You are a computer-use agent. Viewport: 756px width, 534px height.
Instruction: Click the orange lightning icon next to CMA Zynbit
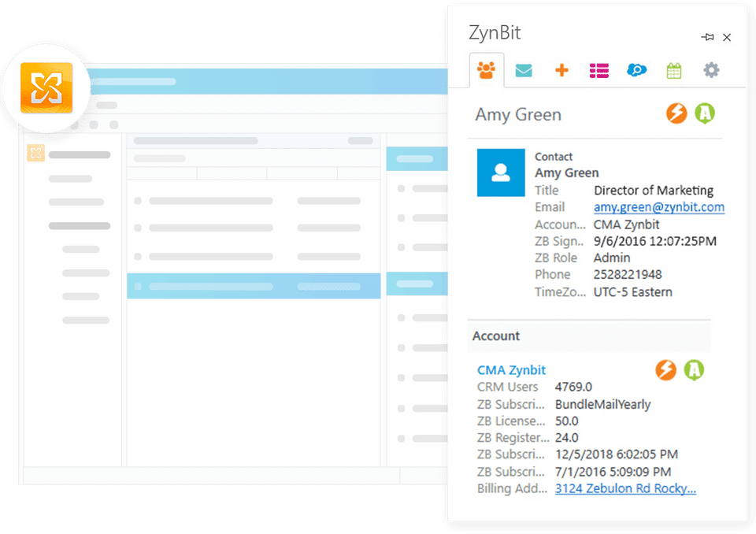[x=666, y=370]
